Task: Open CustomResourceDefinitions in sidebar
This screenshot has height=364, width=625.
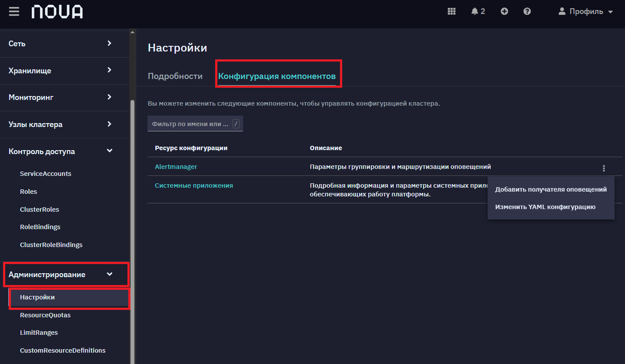Action: [63, 350]
